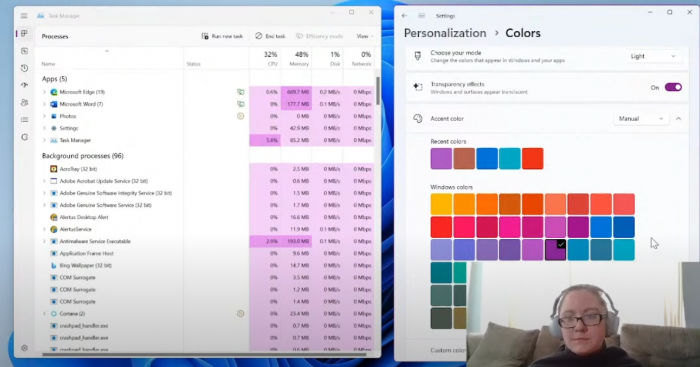Pick the purple swatch in Recent colors
Image resolution: width=700 pixels, height=367 pixels.
point(441,158)
